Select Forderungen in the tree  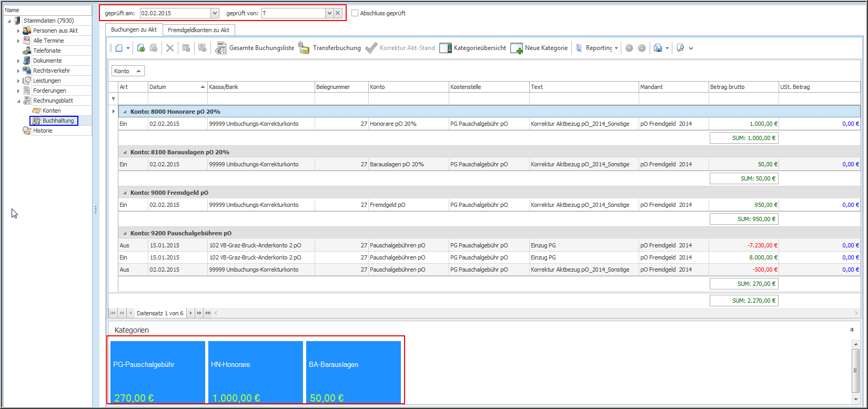[49, 91]
